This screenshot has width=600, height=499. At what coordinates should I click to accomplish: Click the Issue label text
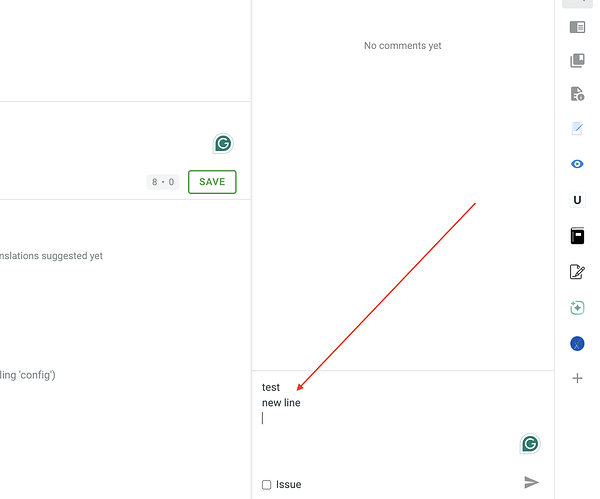(x=289, y=485)
